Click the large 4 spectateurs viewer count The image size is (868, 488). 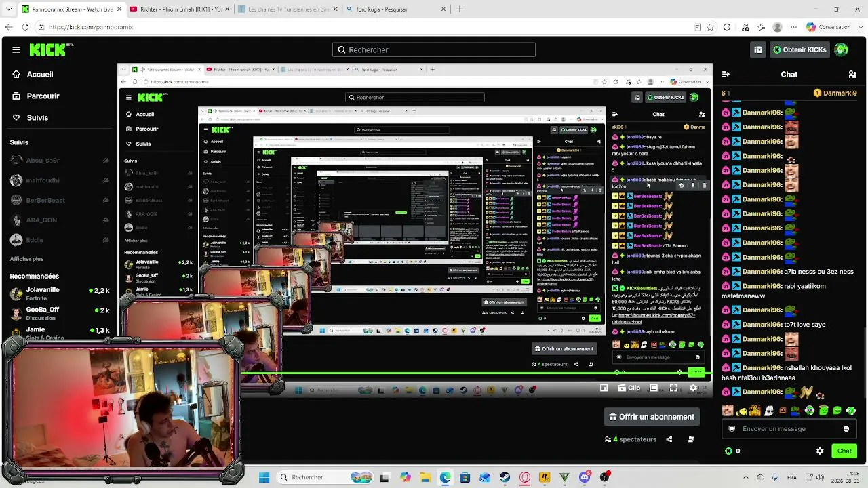631,439
